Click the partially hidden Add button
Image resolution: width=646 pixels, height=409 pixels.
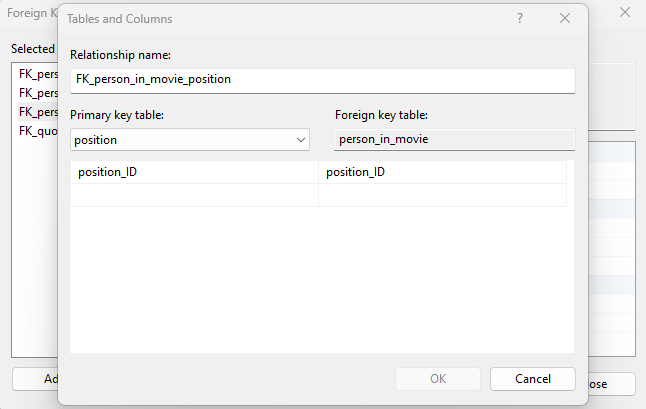tap(36, 380)
